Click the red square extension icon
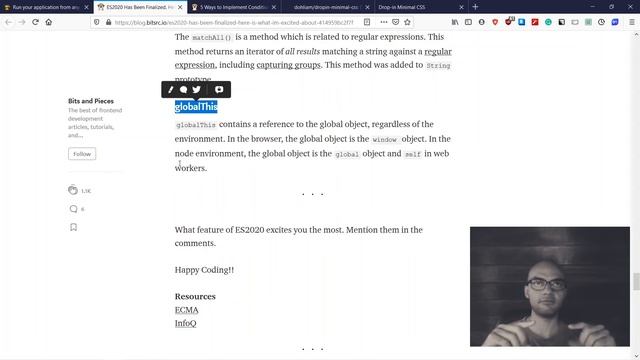The image size is (640, 360). click(535, 22)
